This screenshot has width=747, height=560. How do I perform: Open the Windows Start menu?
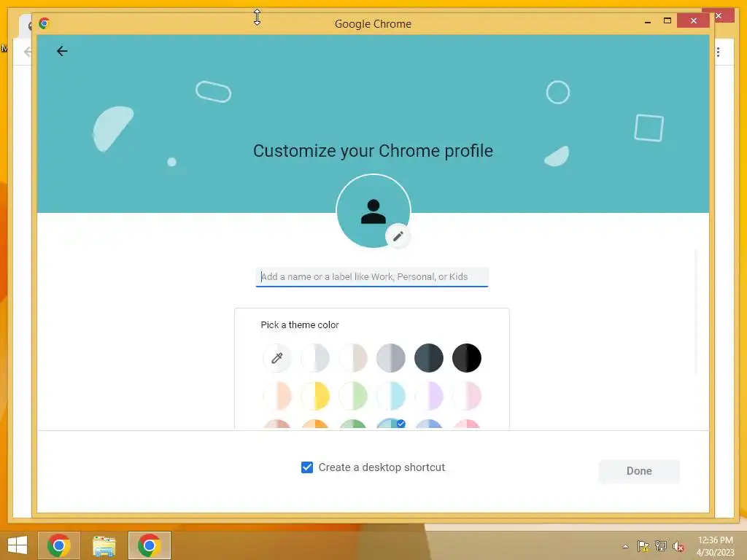[18, 545]
